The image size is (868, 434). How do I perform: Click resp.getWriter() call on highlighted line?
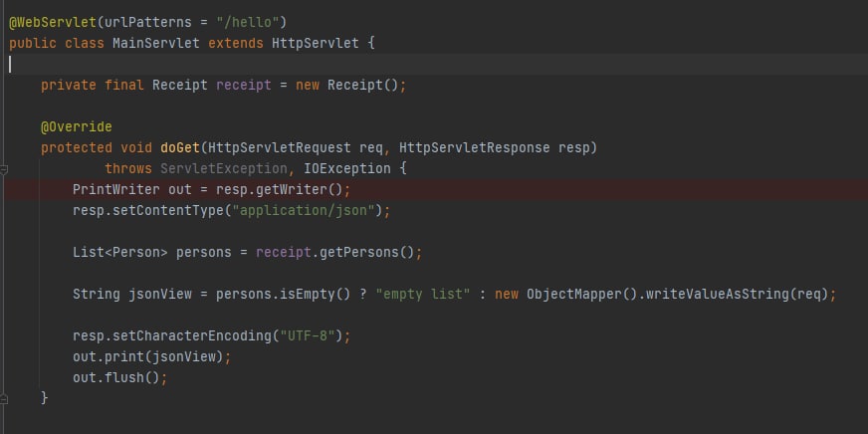tap(280, 190)
